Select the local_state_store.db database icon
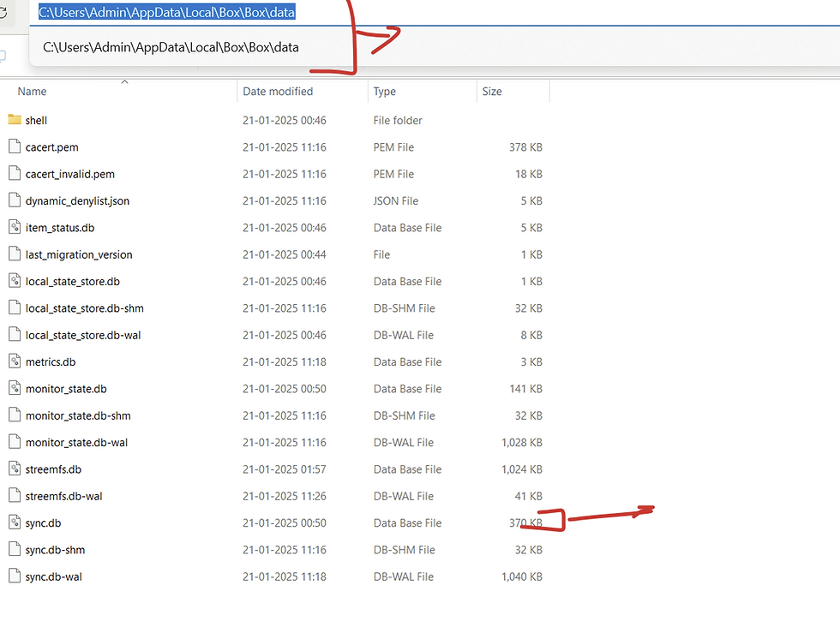This screenshot has width=840, height=627. tap(15, 281)
